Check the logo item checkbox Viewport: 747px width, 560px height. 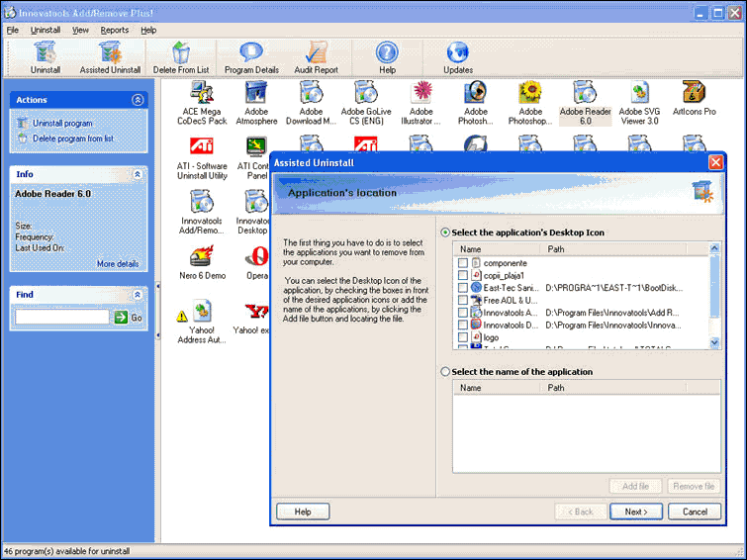(x=463, y=337)
